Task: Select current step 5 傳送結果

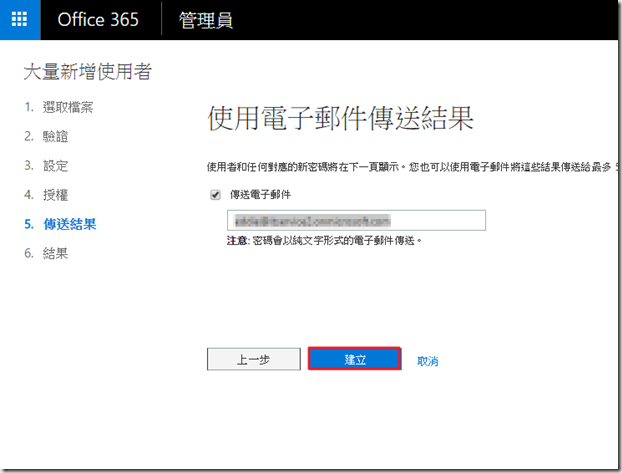Action: point(69,224)
